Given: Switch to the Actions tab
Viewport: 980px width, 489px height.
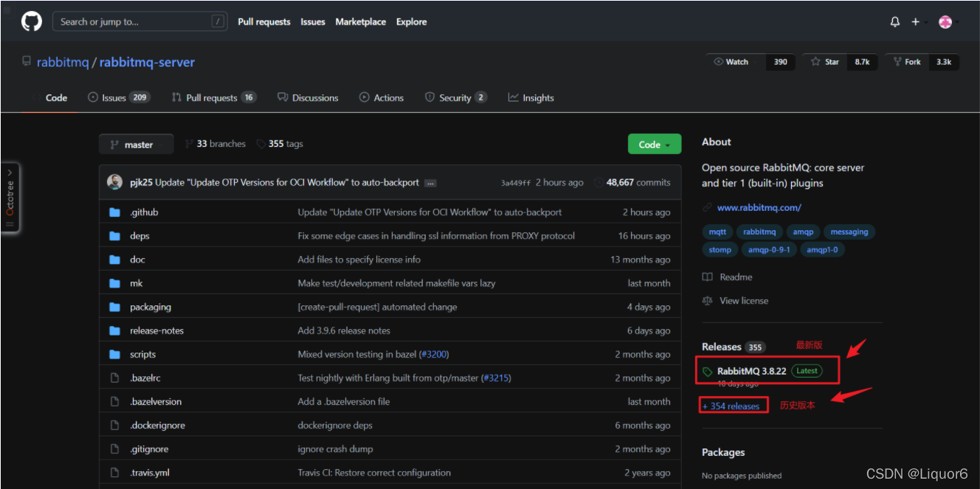Looking at the screenshot, I should click(x=382, y=97).
